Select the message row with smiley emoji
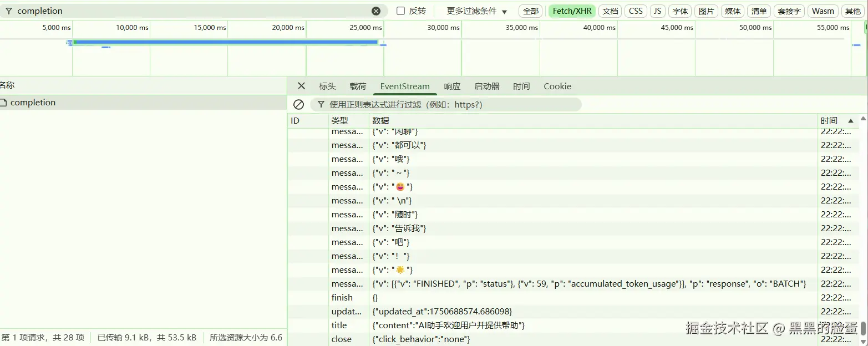The image size is (868, 346). pyautogui.click(x=573, y=187)
